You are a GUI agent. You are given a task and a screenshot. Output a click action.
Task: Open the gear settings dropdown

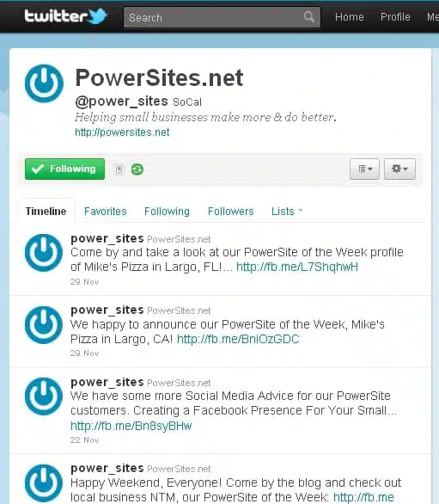pos(399,169)
